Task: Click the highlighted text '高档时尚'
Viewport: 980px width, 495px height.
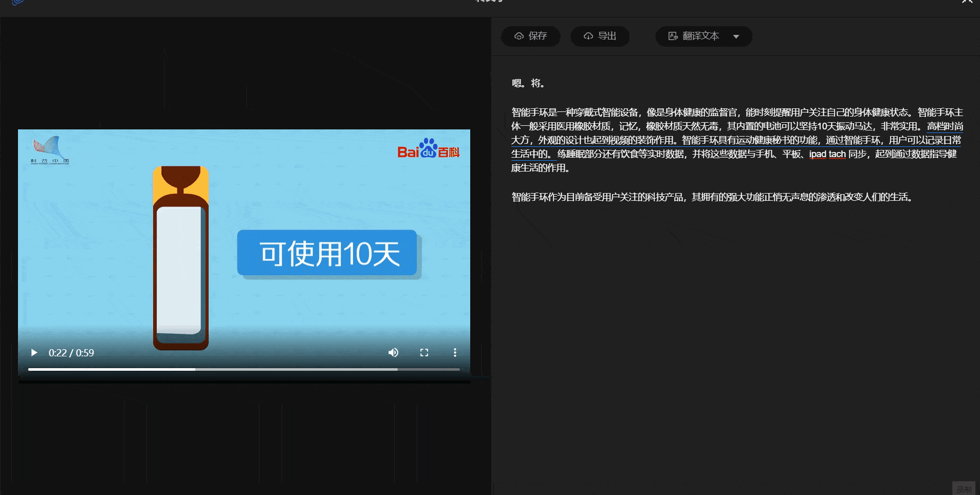Action: coord(945,126)
